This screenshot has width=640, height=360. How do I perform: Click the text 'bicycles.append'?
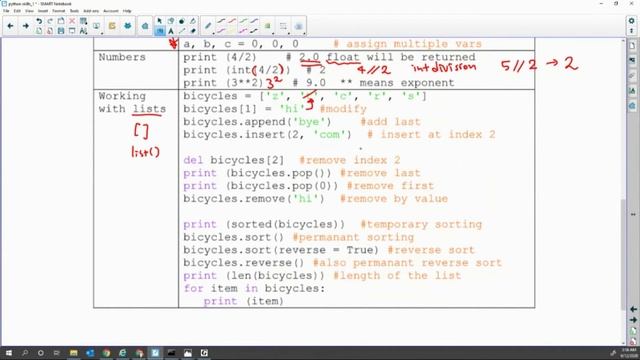[234, 122]
